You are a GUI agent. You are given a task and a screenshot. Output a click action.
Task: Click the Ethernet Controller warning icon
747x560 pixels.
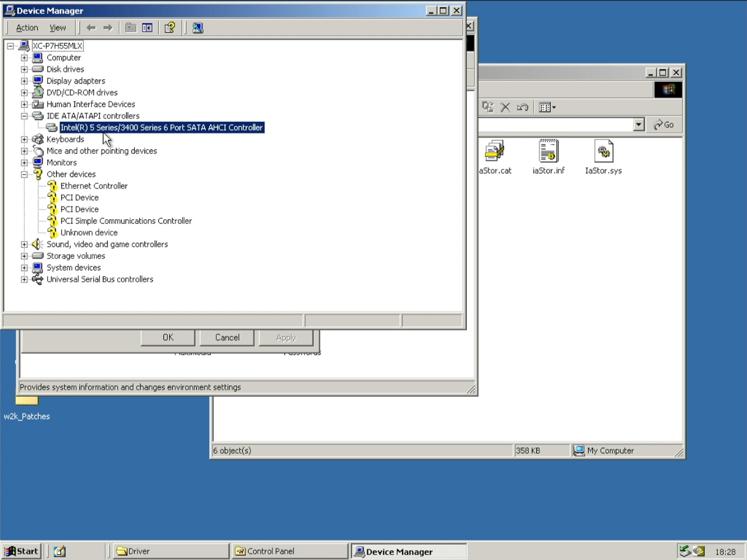tap(52, 186)
